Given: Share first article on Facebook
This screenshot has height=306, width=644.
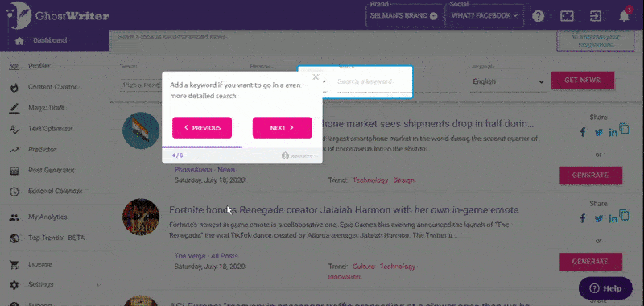Looking at the screenshot, I should coord(582,132).
